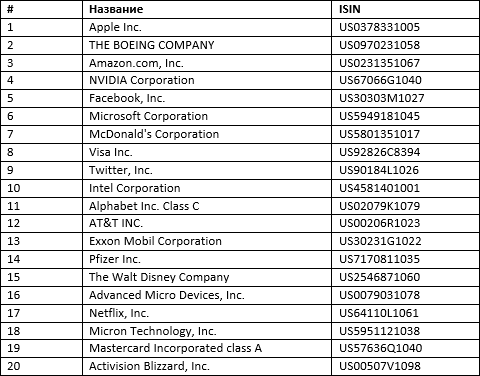The image size is (480, 376).
Task: Click ISIN code US0378331005
Action: click(x=379, y=27)
